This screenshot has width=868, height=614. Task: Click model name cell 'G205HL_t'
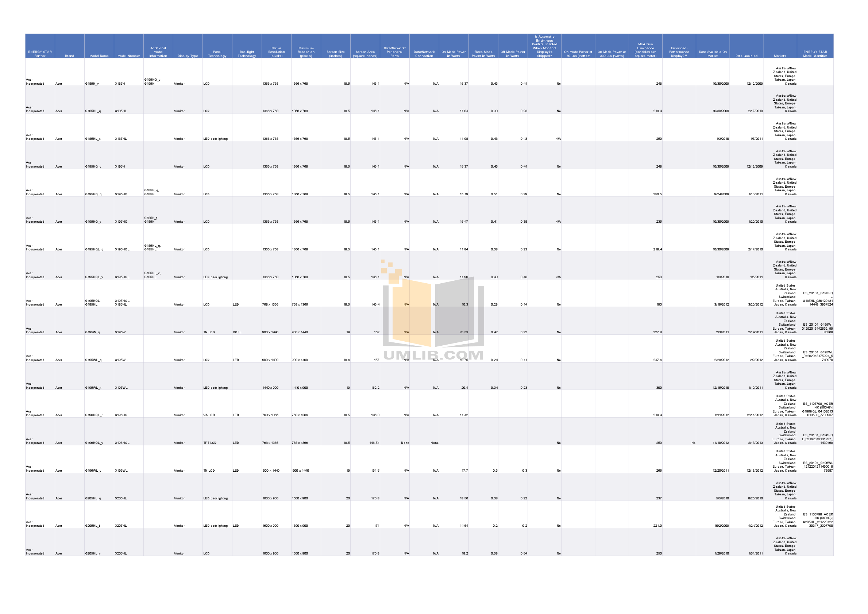(93, 525)
